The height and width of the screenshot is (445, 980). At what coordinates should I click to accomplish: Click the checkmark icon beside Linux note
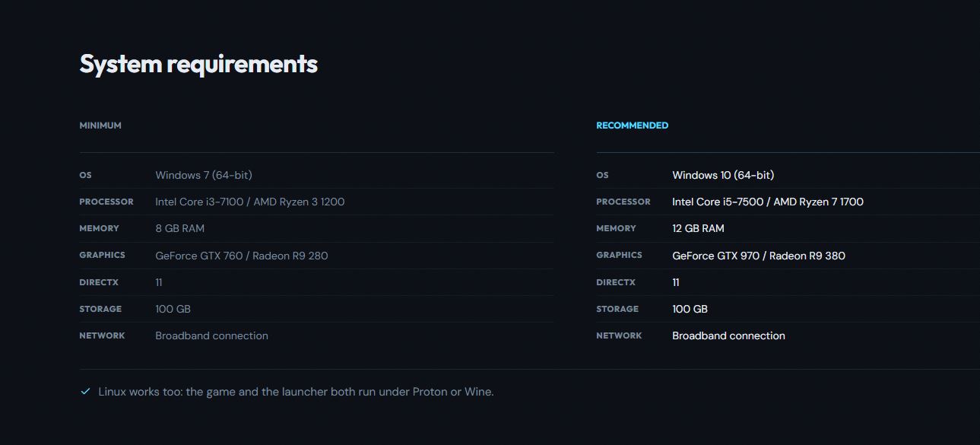pyautogui.click(x=85, y=392)
